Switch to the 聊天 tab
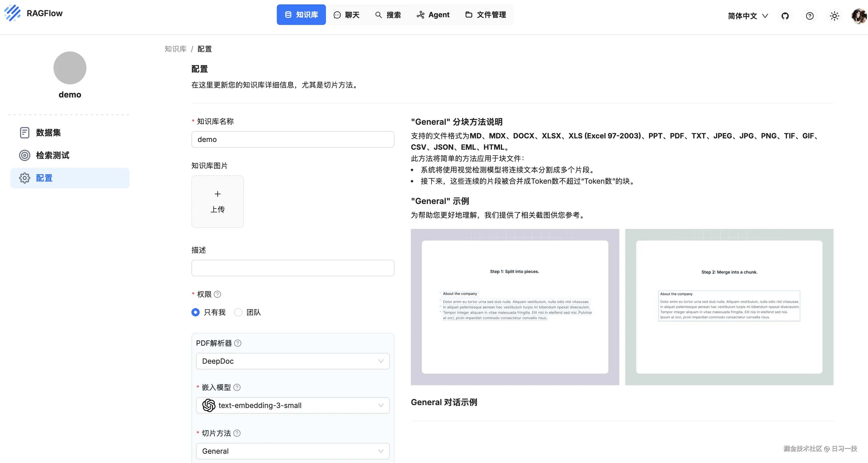The width and height of the screenshot is (868, 463). coord(346,15)
